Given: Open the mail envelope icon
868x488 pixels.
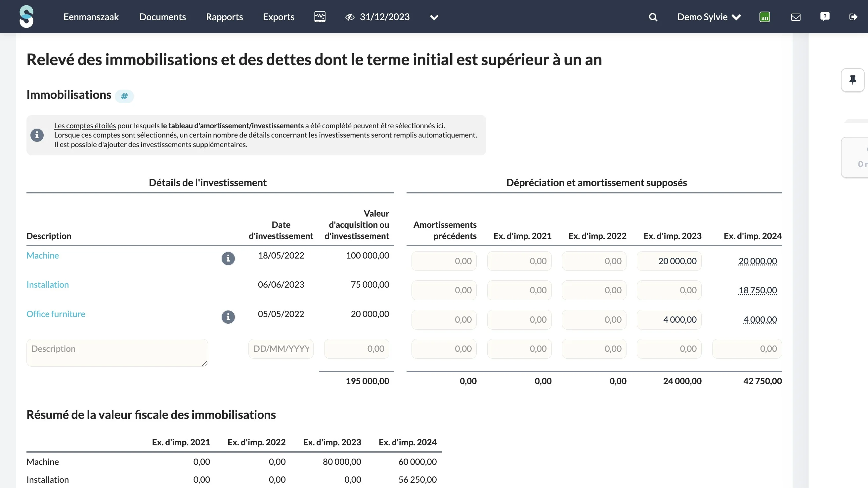Looking at the screenshot, I should coord(796,17).
